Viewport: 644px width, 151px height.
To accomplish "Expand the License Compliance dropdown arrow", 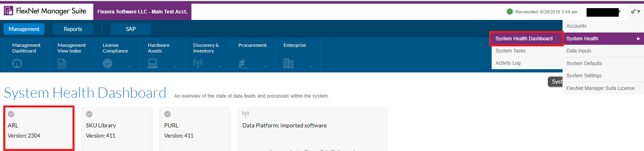I will 130,67.
